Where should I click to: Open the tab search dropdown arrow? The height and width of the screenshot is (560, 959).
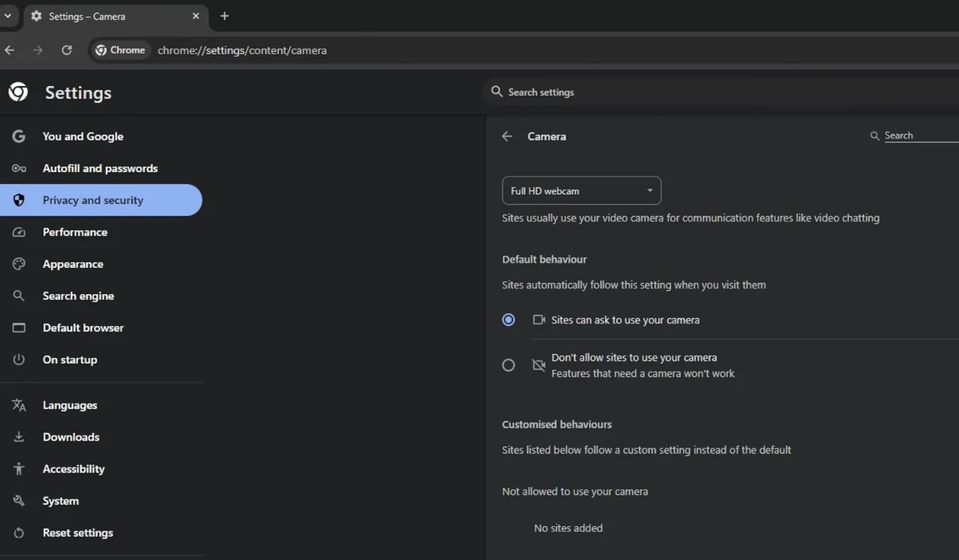point(8,15)
